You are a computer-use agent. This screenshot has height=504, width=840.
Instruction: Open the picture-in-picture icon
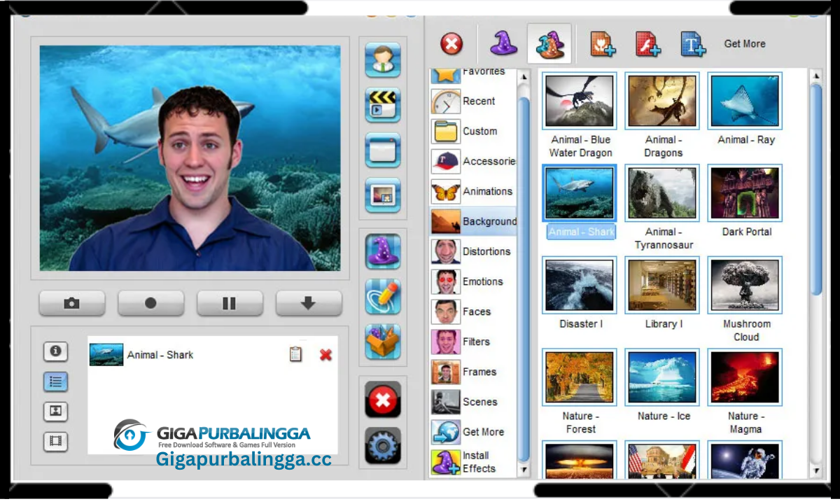point(383,195)
